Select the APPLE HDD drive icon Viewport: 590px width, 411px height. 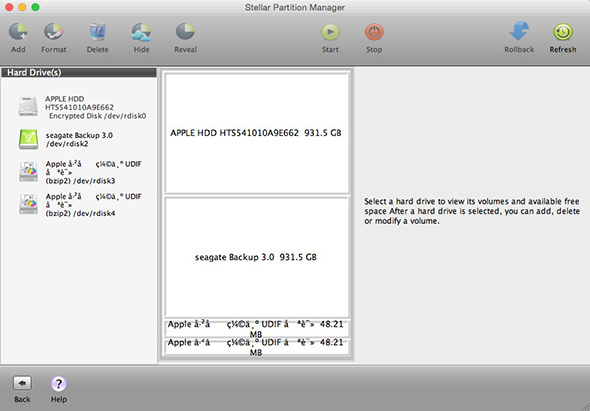[28, 106]
